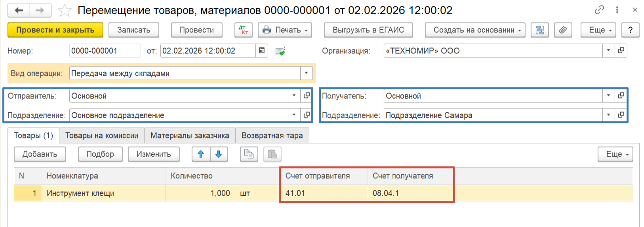Select unit cell шт
Screen dimensions: 644x227
[258, 193]
